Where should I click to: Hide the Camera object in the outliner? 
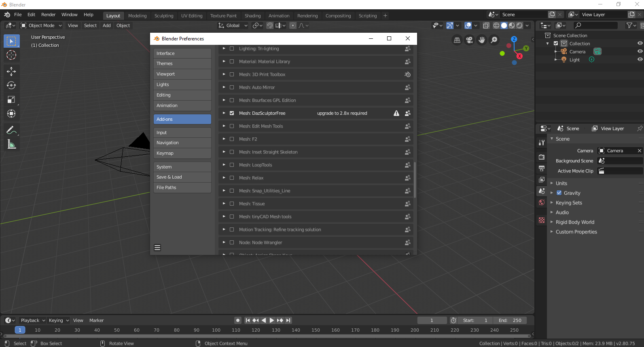pyautogui.click(x=640, y=51)
